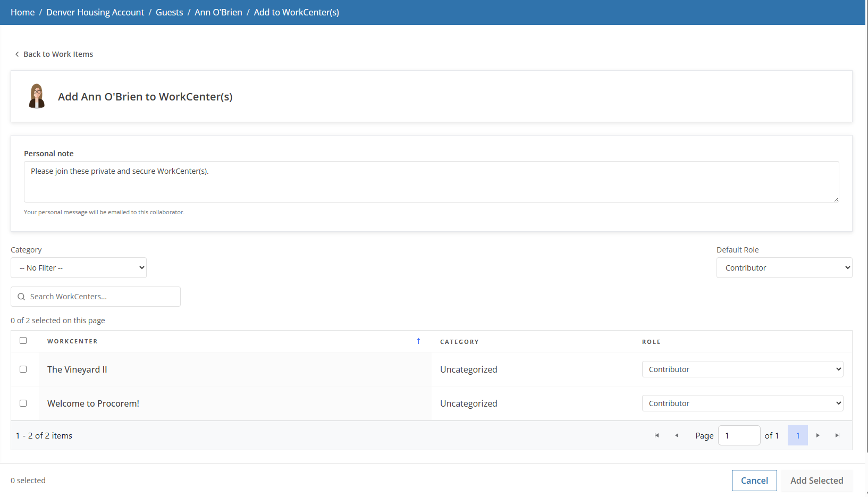
Task: Click the WORKCENTER column header
Action: (x=72, y=341)
